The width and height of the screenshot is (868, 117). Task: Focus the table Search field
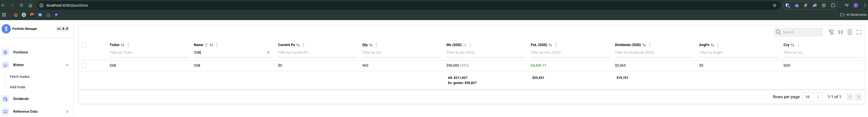coord(798,32)
